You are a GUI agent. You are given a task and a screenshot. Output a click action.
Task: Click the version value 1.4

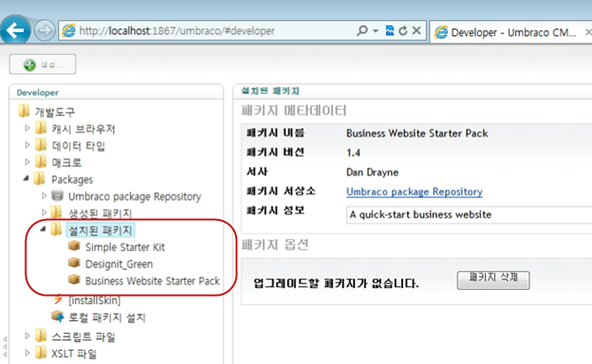[x=353, y=153]
